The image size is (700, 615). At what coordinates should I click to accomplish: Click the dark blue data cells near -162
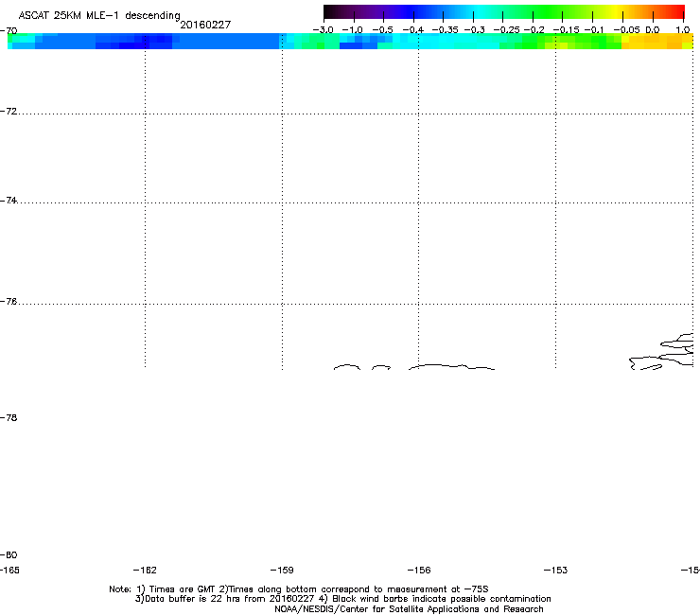coord(143,41)
